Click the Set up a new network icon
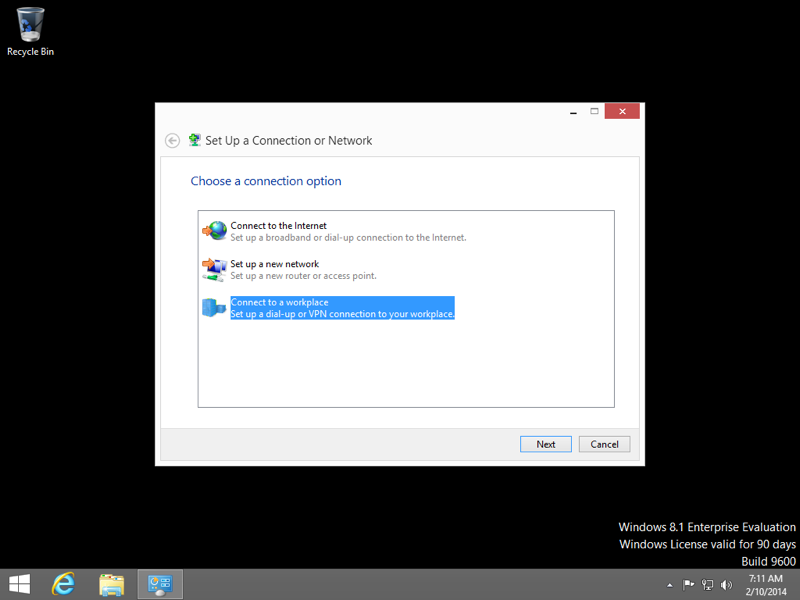 [214, 269]
